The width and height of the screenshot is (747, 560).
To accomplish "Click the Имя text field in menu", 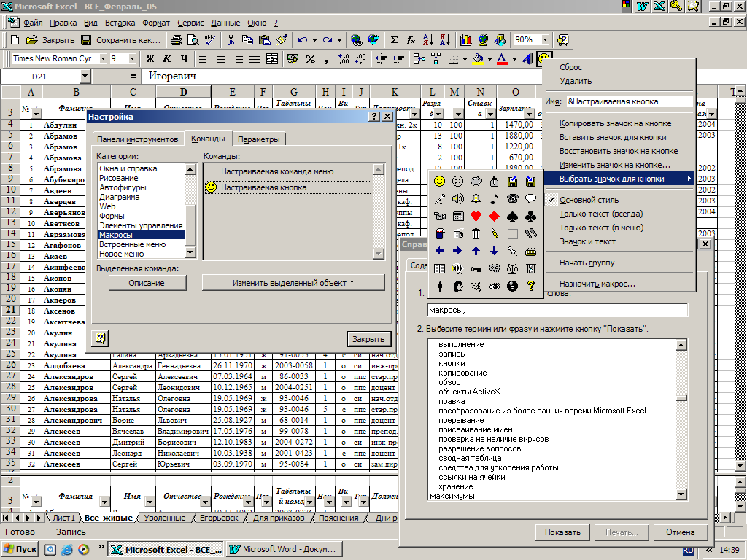I will pyautogui.click(x=629, y=101).
